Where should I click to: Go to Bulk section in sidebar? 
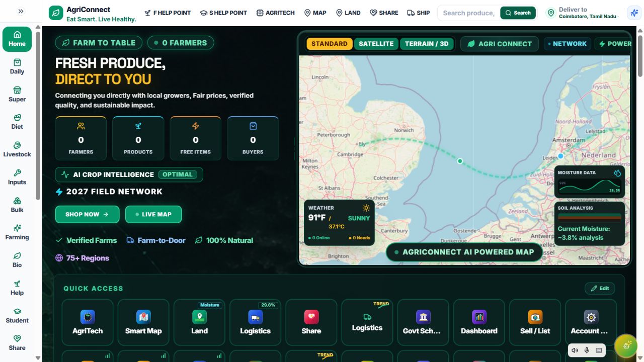tap(17, 205)
